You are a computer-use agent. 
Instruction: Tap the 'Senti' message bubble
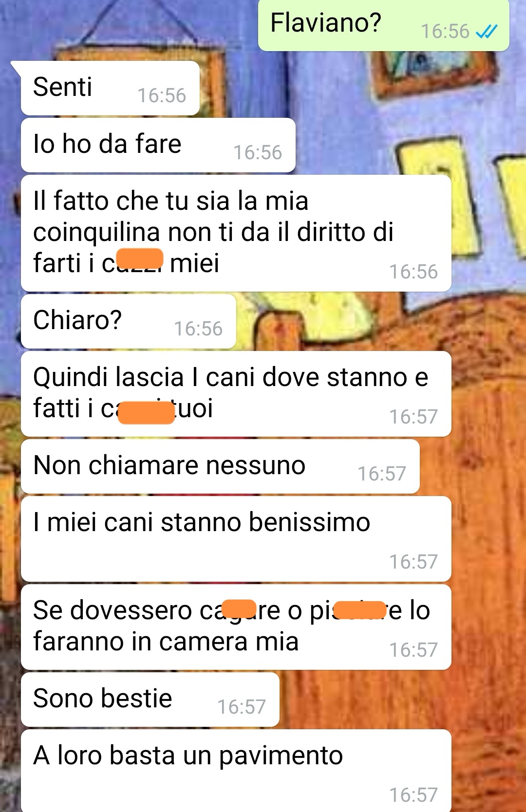click(x=110, y=88)
